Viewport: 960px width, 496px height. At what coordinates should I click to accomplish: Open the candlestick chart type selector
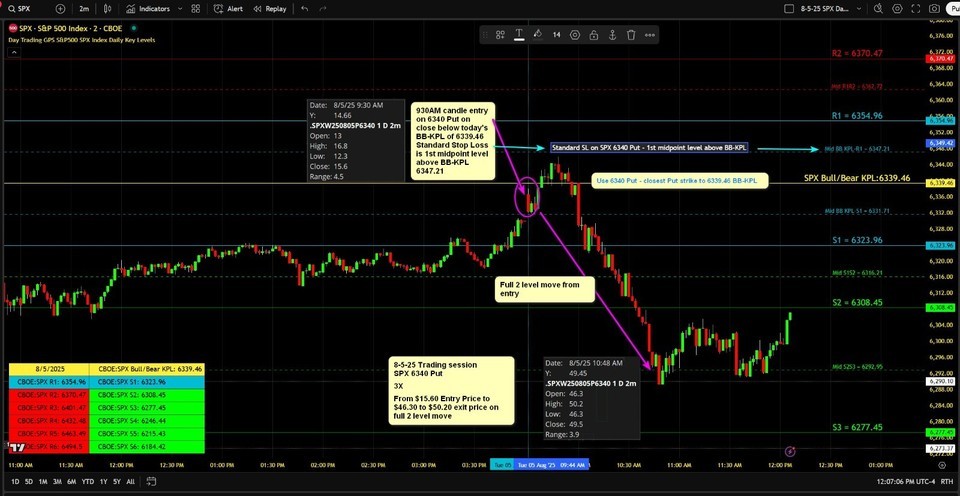pos(108,9)
